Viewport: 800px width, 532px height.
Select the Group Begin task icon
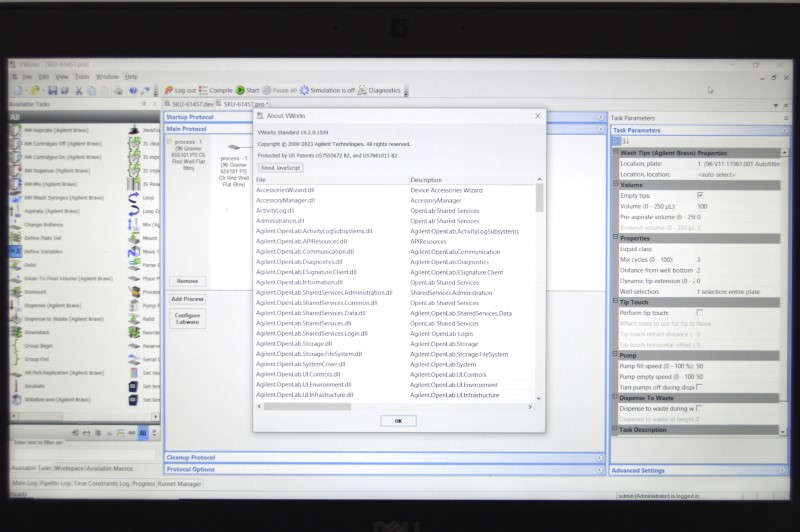point(16,346)
